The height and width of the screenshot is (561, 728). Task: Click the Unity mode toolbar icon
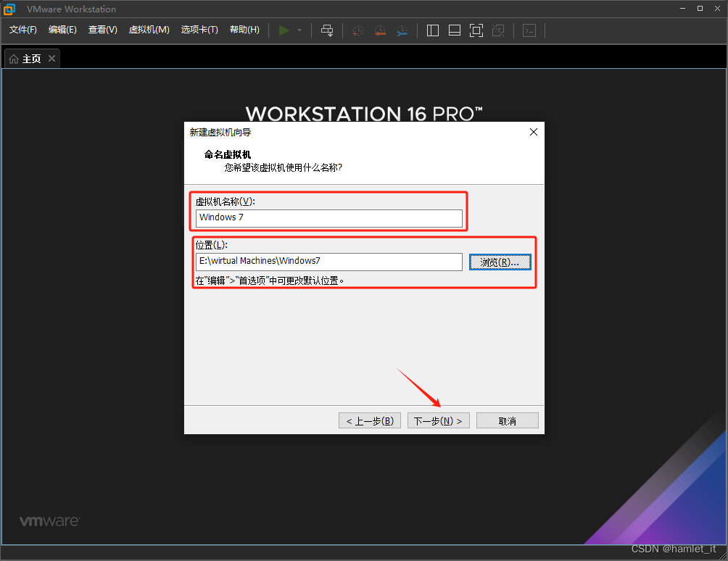coord(498,30)
